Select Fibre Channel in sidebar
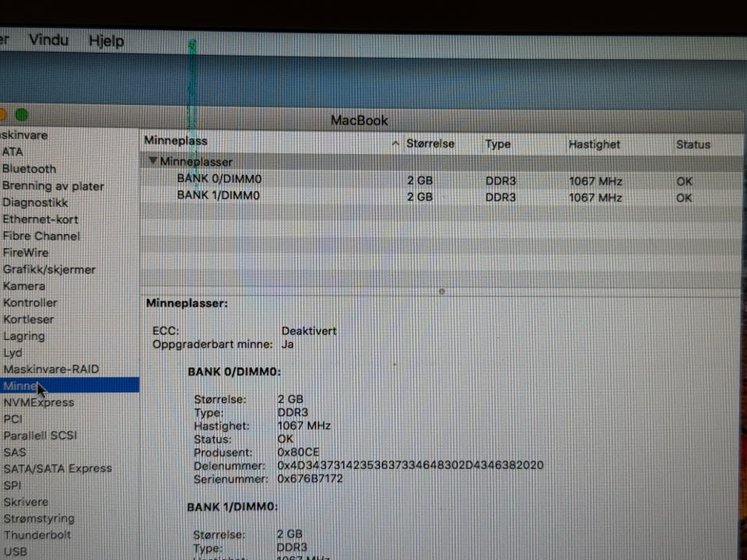 41,236
